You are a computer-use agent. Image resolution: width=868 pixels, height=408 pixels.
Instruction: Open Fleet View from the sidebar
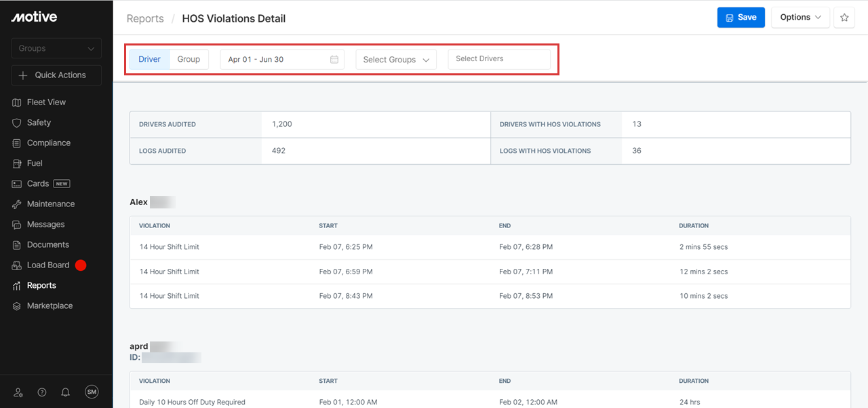click(x=46, y=103)
